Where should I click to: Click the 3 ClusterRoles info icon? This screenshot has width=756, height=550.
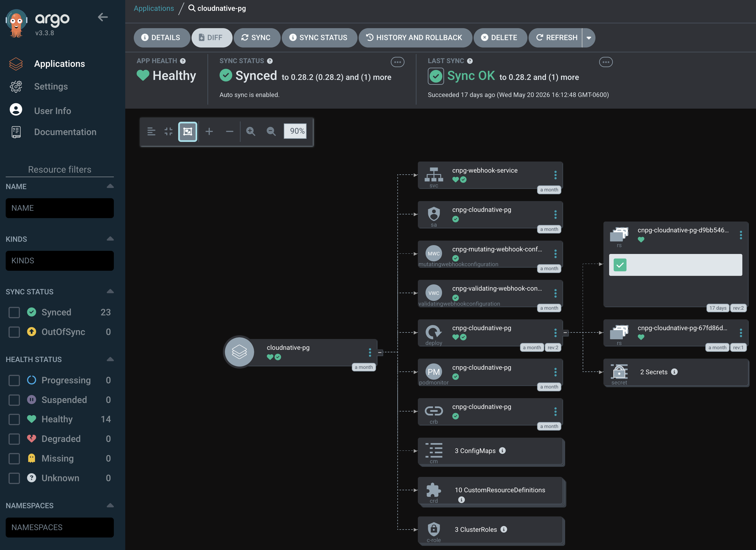click(x=504, y=529)
